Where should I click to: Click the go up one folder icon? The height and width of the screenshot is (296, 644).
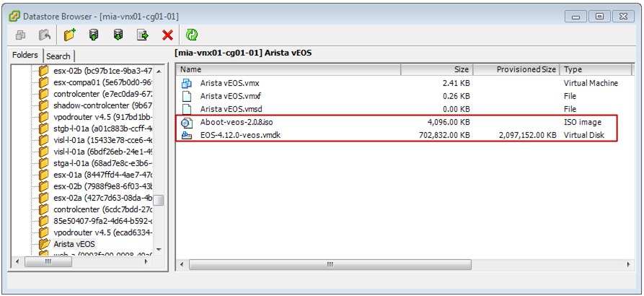pyautogui.click(x=45, y=35)
